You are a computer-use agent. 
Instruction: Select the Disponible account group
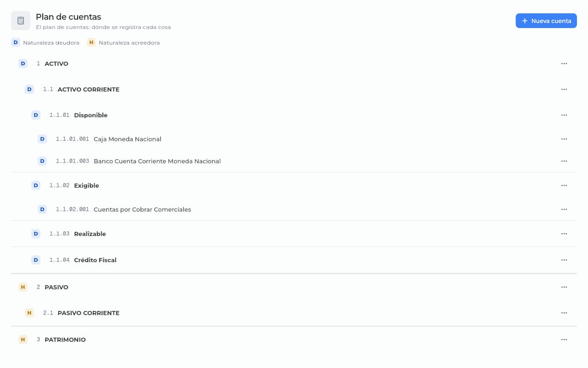(x=294, y=115)
